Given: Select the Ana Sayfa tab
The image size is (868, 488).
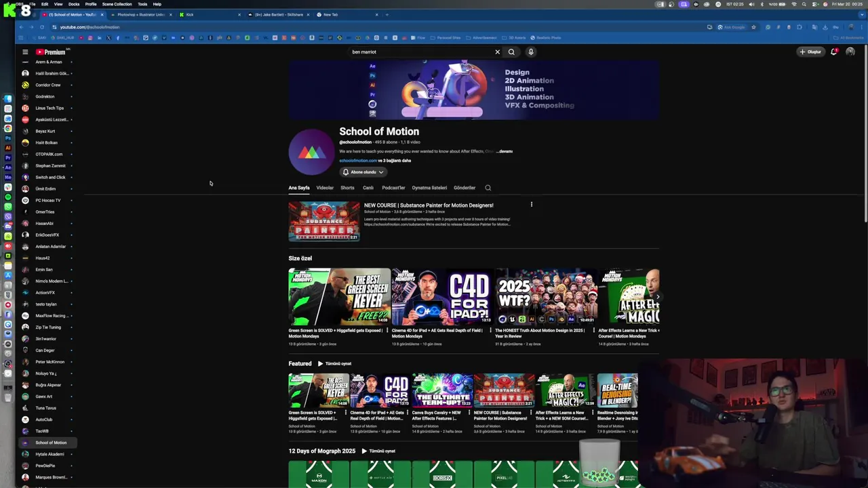Looking at the screenshot, I should pos(299,188).
